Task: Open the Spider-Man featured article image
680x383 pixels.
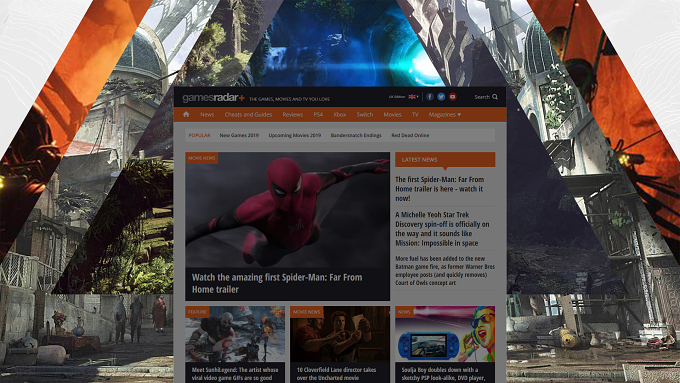Action: (288, 210)
